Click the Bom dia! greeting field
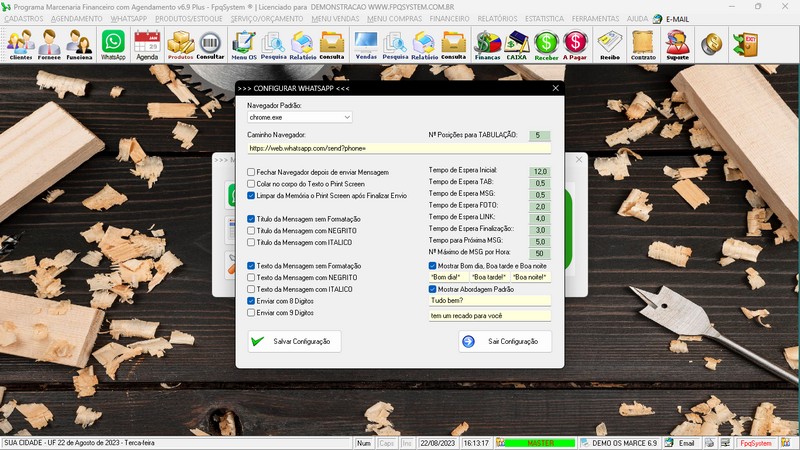 pyautogui.click(x=448, y=277)
